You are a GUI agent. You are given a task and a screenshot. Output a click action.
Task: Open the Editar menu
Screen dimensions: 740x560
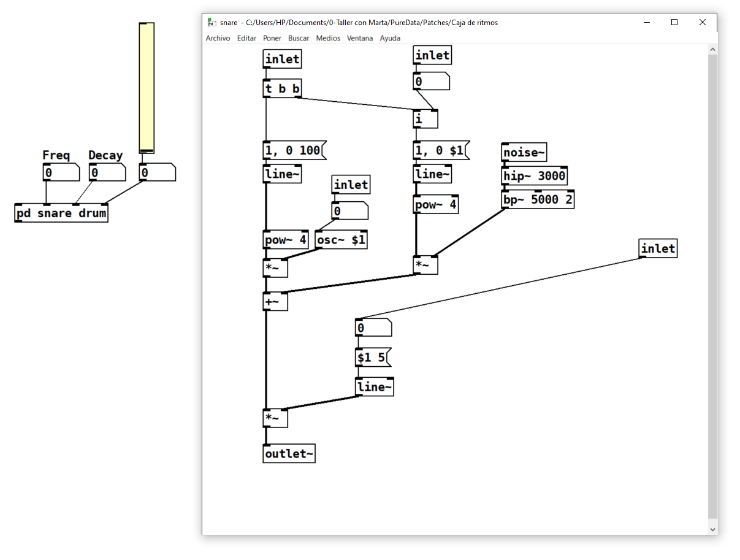point(246,38)
